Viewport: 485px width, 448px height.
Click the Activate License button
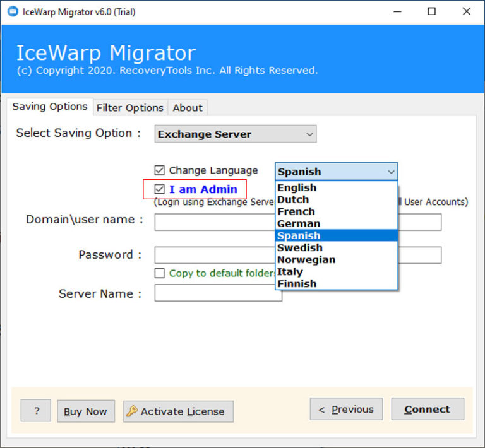coord(179,411)
